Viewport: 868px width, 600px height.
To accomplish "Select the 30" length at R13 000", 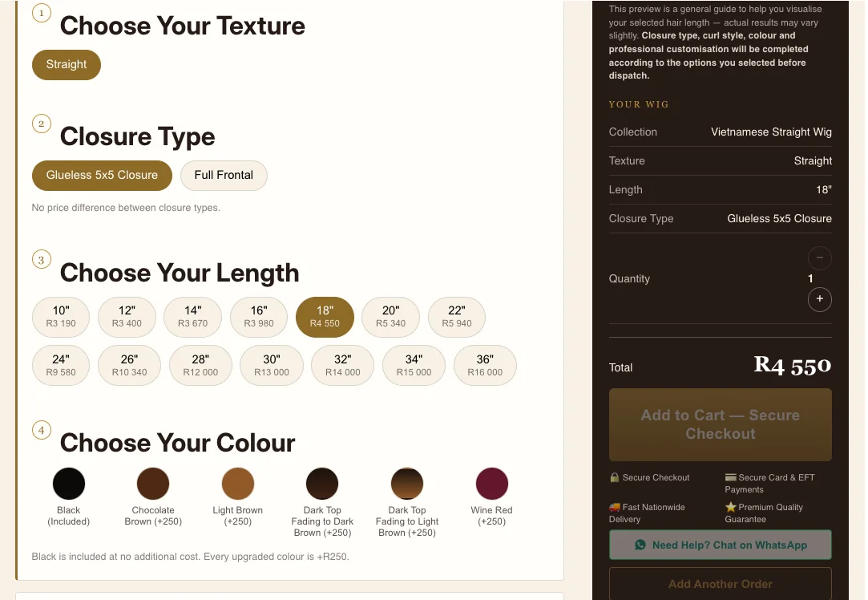I will click(x=272, y=366).
